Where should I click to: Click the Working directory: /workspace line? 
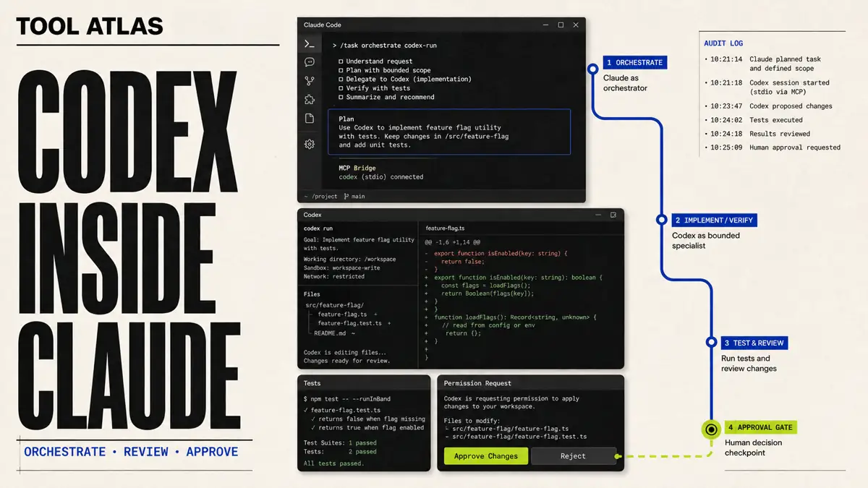349,259
